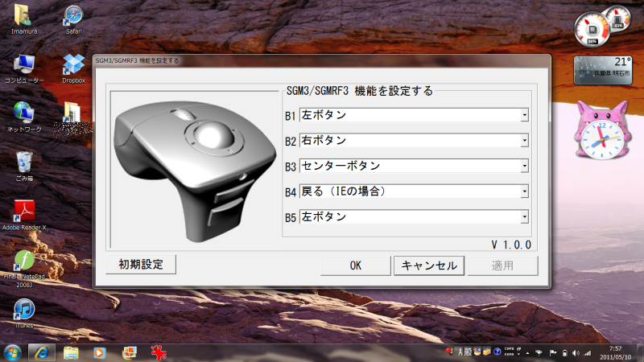Open the Imamura user folder icon
The height and width of the screenshot is (362, 644).
point(24,19)
